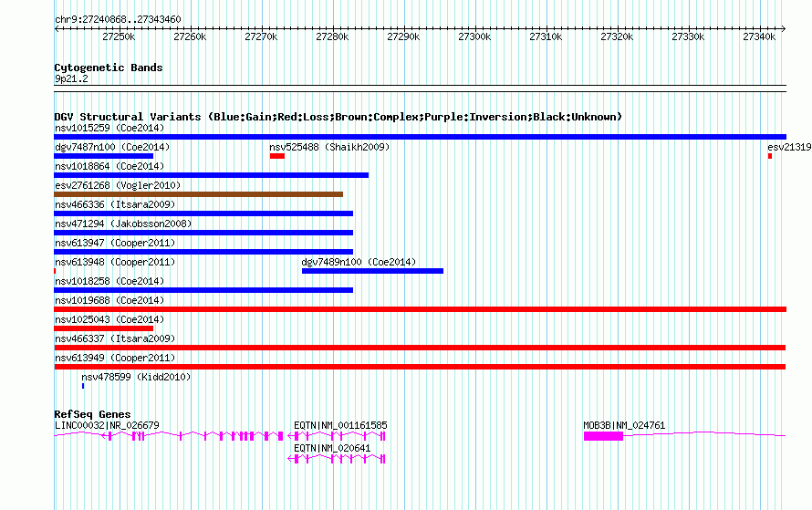
Task: Open variant nsv525488 (Shaikh2009) label
Action: [x=329, y=147]
